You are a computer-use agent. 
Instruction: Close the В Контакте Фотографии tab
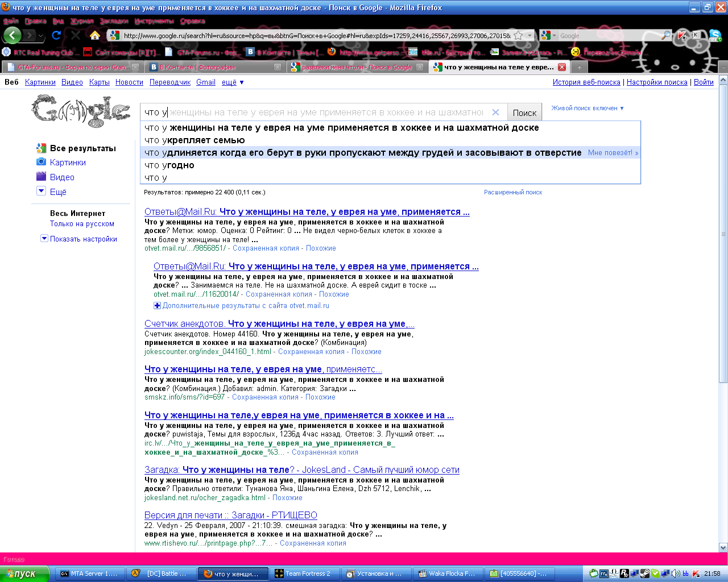[x=278, y=67]
